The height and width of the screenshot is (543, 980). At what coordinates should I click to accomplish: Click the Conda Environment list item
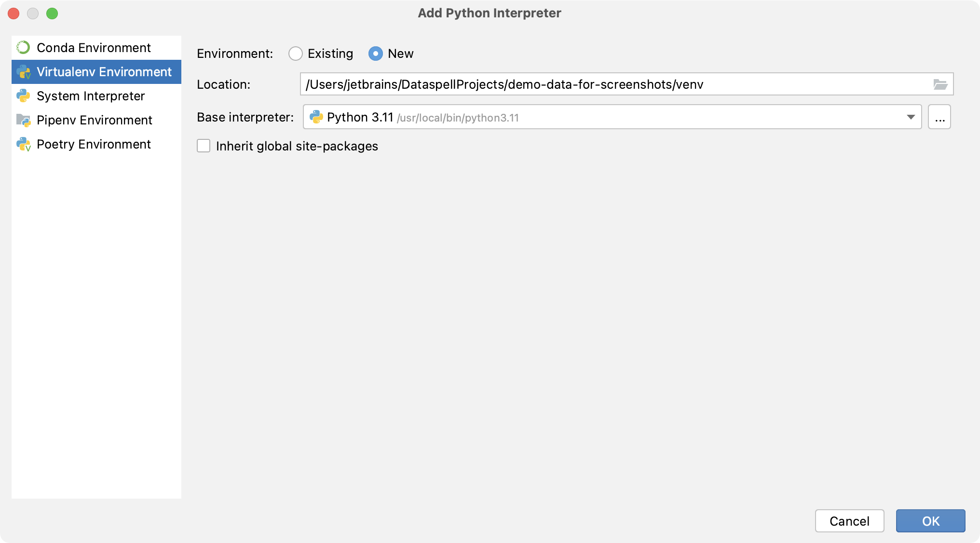[93, 47]
